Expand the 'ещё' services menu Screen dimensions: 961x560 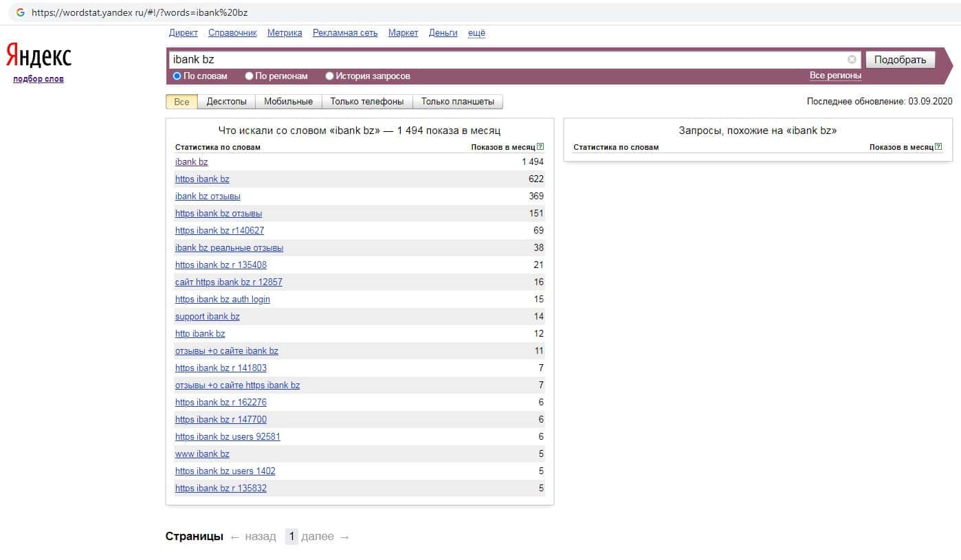[476, 33]
